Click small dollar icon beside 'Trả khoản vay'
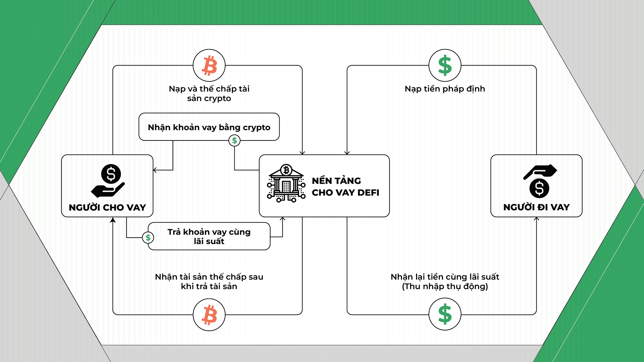The width and height of the screenshot is (644, 362). (148, 238)
